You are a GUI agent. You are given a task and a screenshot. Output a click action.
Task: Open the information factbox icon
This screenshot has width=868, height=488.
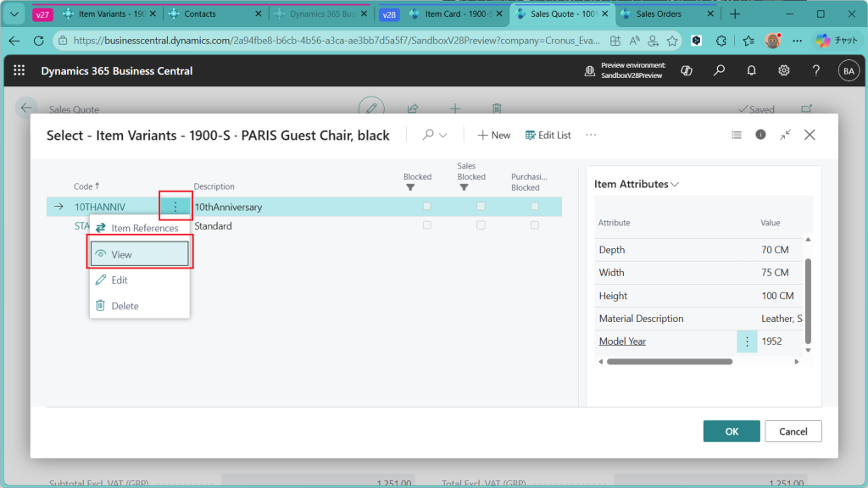pos(761,135)
